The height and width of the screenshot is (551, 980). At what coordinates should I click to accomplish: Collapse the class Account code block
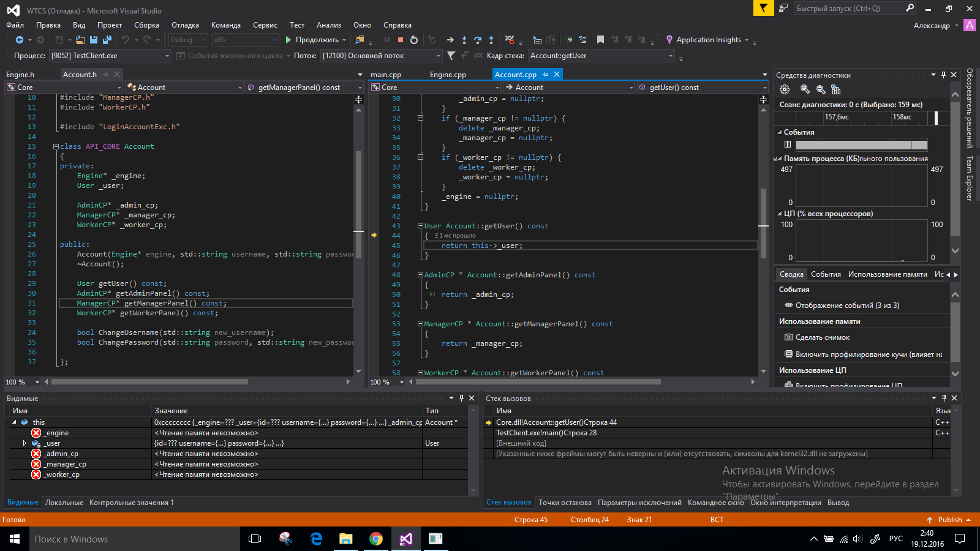pyautogui.click(x=56, y=147)
